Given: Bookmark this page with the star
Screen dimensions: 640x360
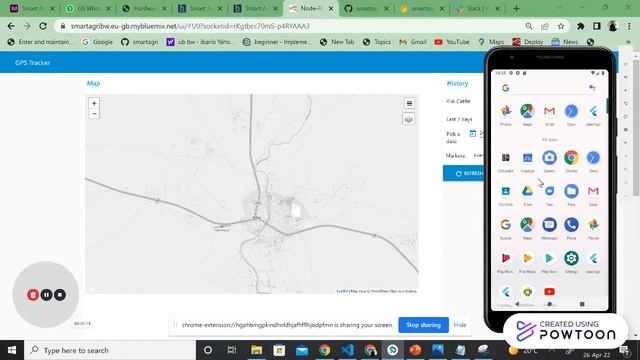Looking at the screenshot, I should [x=561, y=26].
